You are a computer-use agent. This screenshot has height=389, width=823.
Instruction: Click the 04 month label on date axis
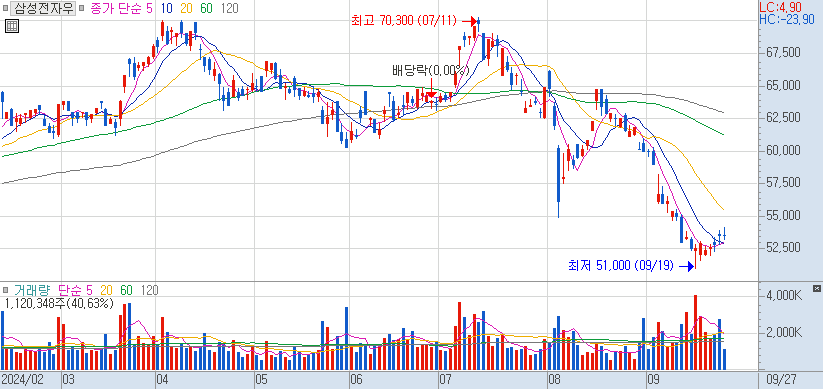[x=162, y=380]
